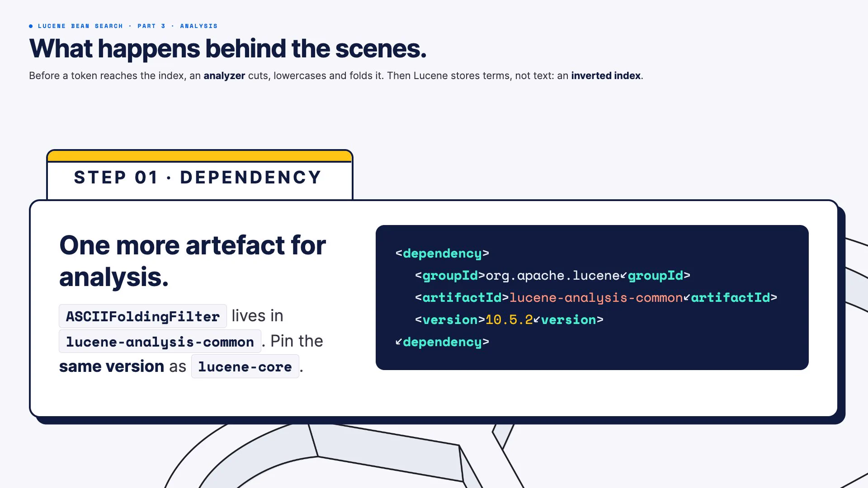Screen dimensions: 868x488
Task: Click the bold word 'analyzer' in subtitle
Action: point(224,75)
